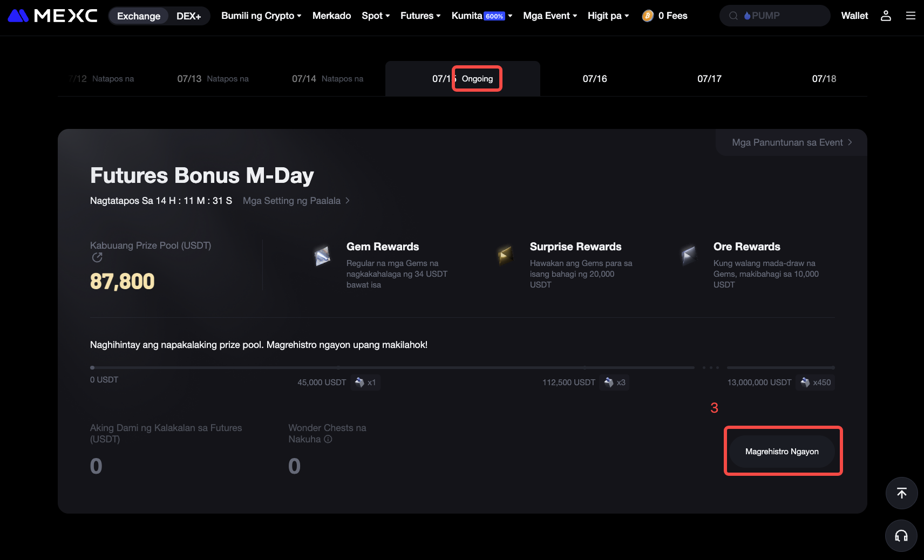The width and height of the screenshot is (924, 560).
Task: Open the headset customer support icon
Action: [901, 536]
